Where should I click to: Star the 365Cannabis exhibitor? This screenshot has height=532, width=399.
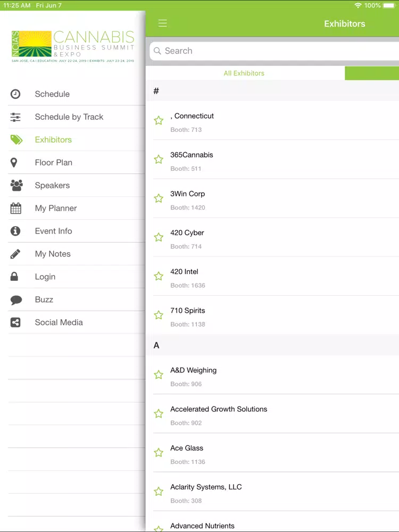(x=159, y=160)
